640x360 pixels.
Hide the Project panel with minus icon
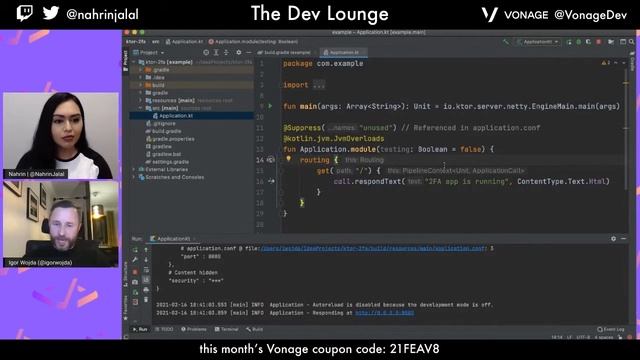tap(249, 53)
